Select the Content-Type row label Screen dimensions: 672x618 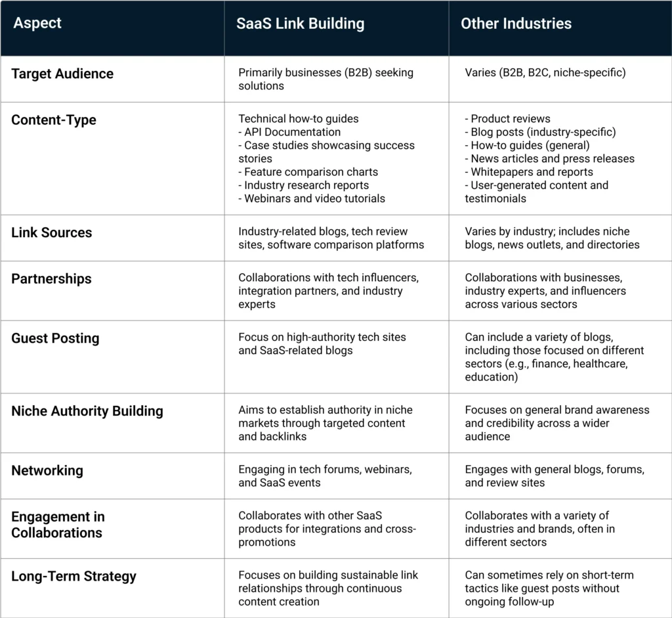pos(54,120)
